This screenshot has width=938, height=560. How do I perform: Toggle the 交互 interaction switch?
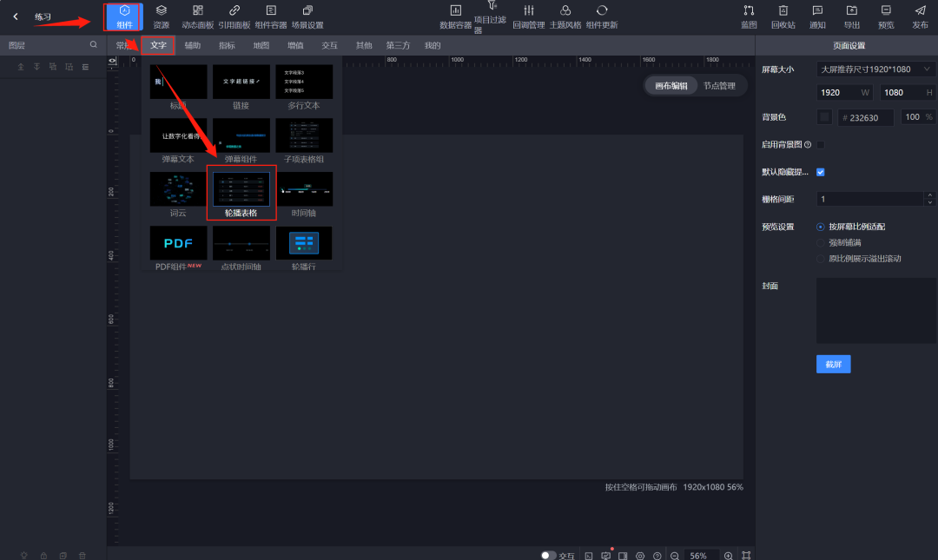[548, 556]
